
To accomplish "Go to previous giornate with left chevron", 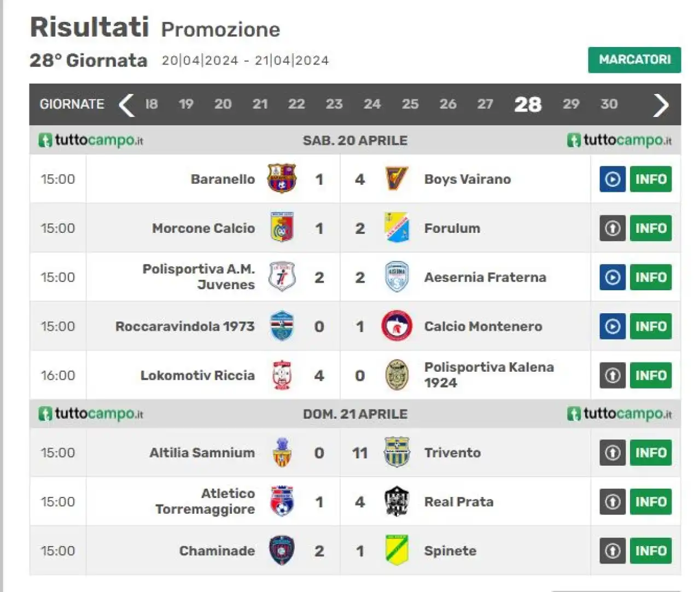I will pos(126,104).
